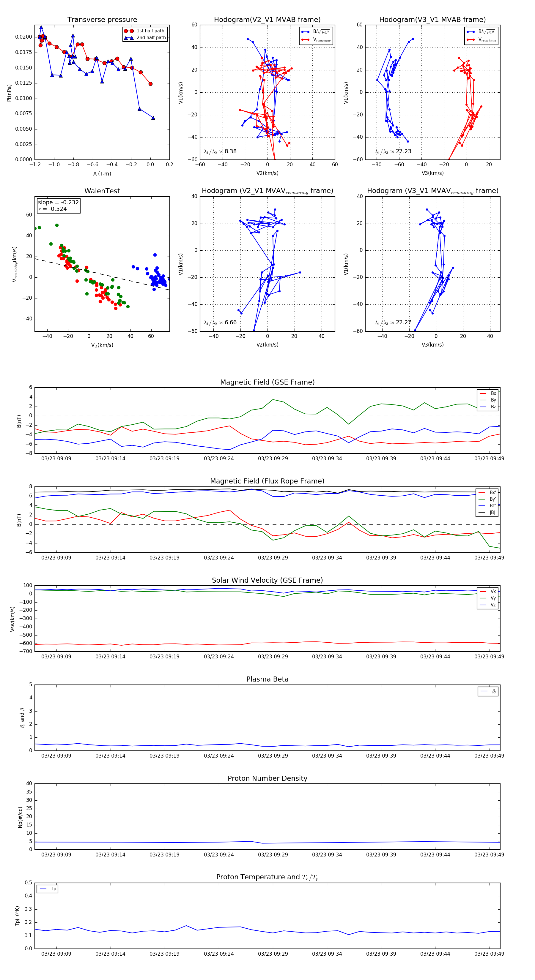
Task: Click "03/23 09:14" tick under Flux Rope Frame plot
Action: point(111,558)
